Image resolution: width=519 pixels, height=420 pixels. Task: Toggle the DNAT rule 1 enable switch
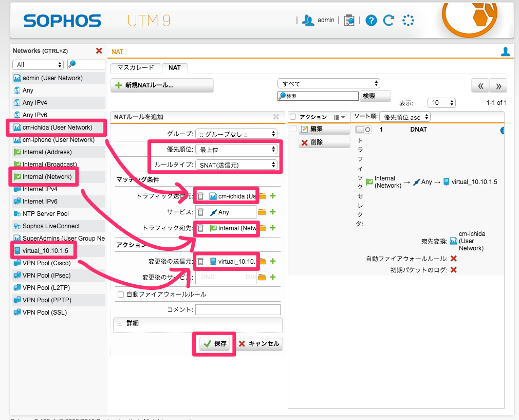pos(363,130)
